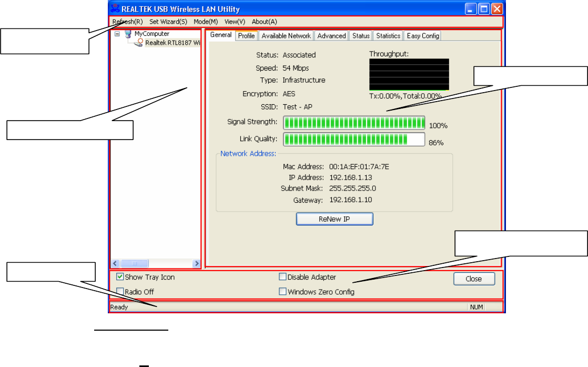Click the Type value Infrastructure
Viewport: 588px width, 367px height.
coord(304,81)
